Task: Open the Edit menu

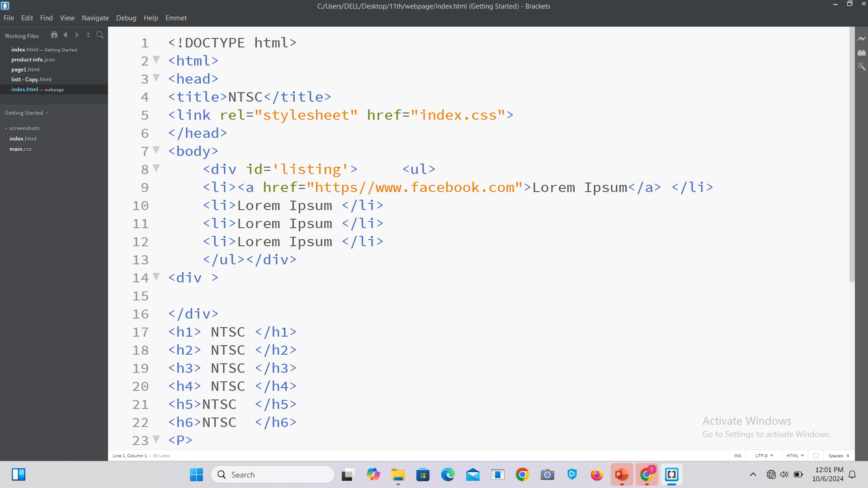Action: [x=27, y=18]
